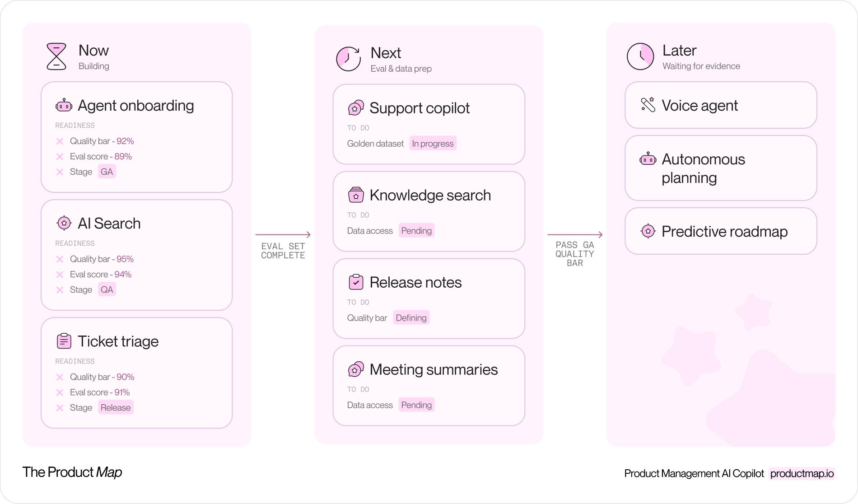Click the Defining tag under Release notes

click(x=411, y=318)
